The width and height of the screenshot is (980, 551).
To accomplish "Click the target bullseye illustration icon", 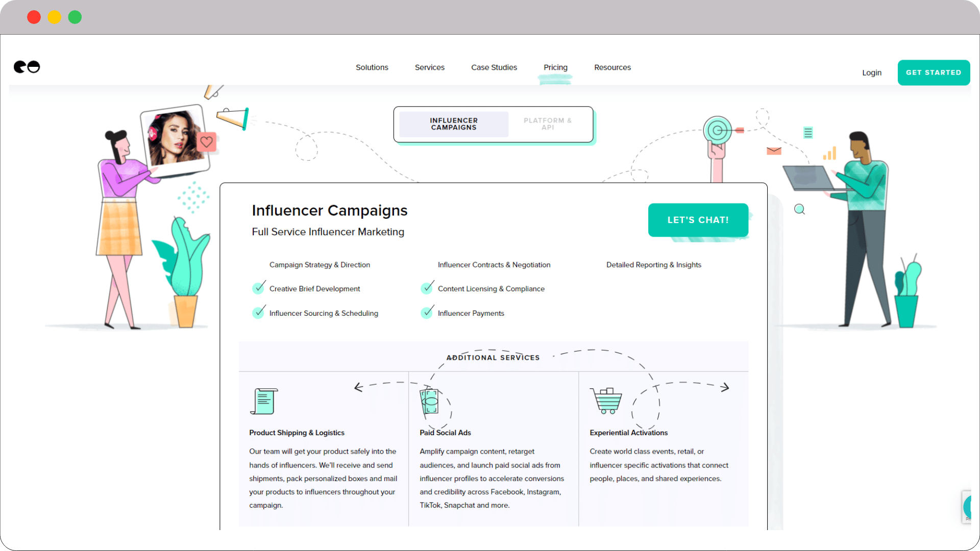I will click(x=717, y=131).
